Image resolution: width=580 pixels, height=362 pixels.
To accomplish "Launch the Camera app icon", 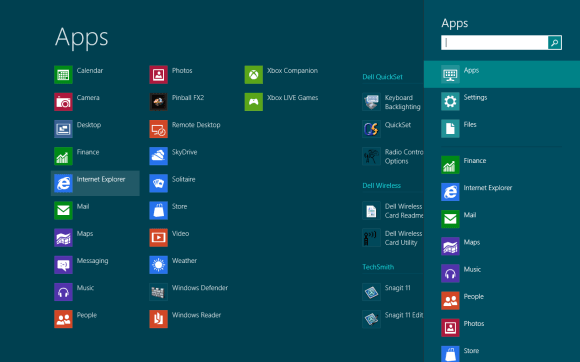I will [63, 102].
